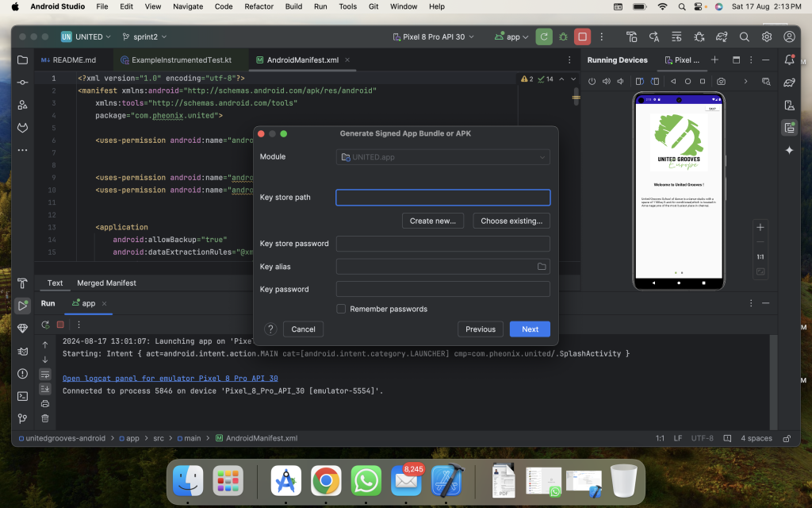Click the Key store password field
Viewport: 812px width, 508px height.
(x=442, y=244)
